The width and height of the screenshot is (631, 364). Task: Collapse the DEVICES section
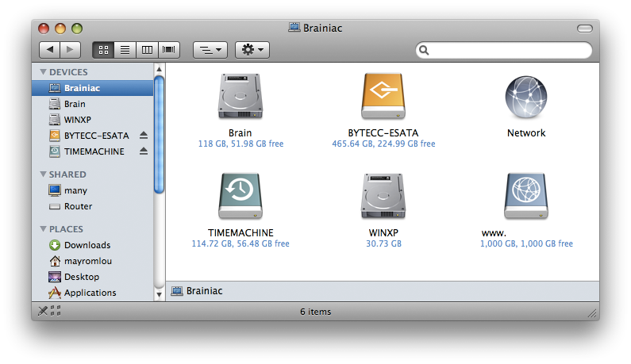pos(43,72)
